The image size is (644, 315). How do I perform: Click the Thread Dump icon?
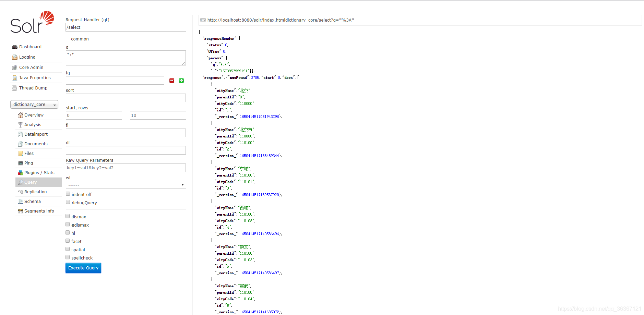click(15, 88)
